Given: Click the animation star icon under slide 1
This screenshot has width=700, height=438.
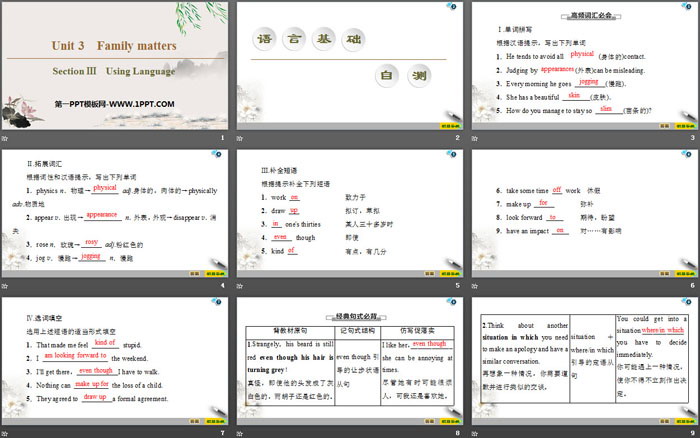Looking at the screenshot, I should coord(6,137).
